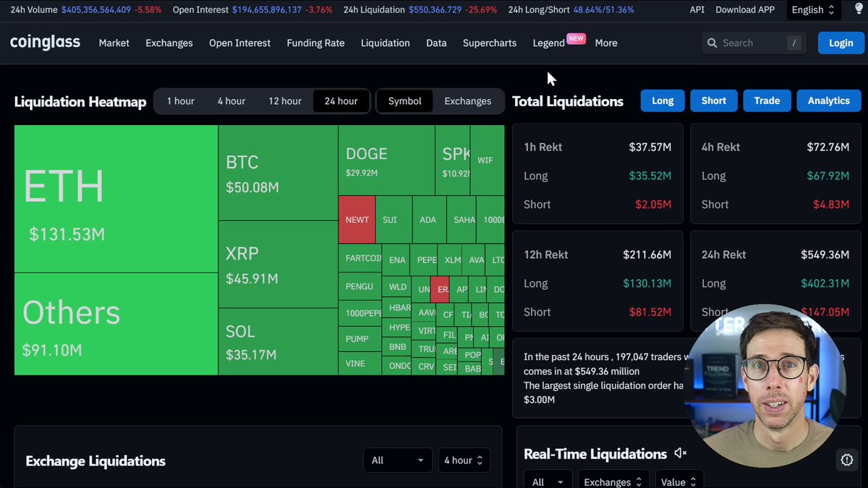Select the Others heatmap tile
This screenshot has height=488, width=868.
tap(116, 324)
